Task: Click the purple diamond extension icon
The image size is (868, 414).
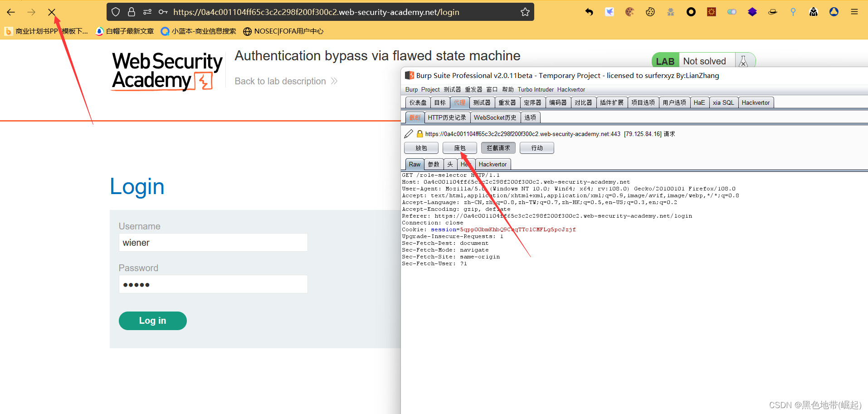Action: point(752,12)
